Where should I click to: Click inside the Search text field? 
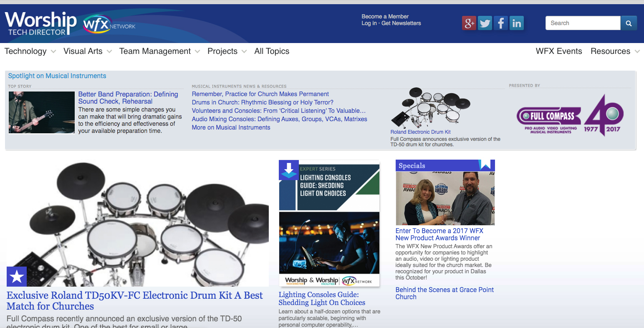point(583,23)
